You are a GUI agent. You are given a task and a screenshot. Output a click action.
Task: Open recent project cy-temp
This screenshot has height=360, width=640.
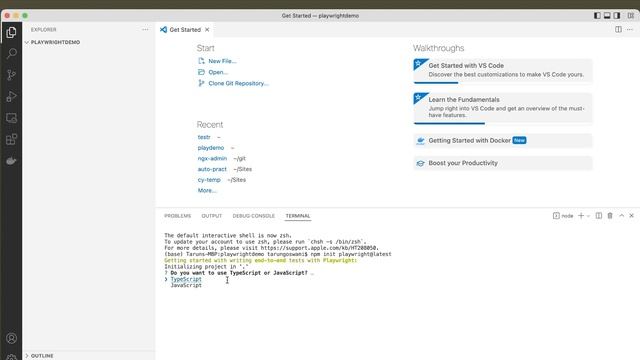[x=209, y=180]
